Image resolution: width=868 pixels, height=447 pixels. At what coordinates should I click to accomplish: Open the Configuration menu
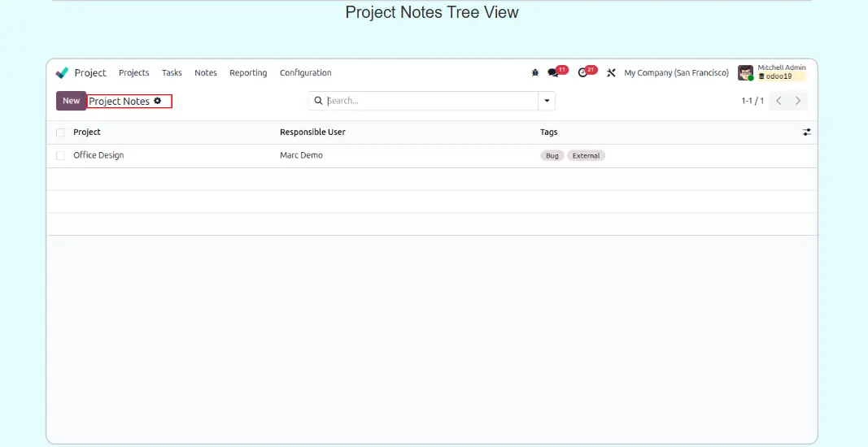pos(305,73)
